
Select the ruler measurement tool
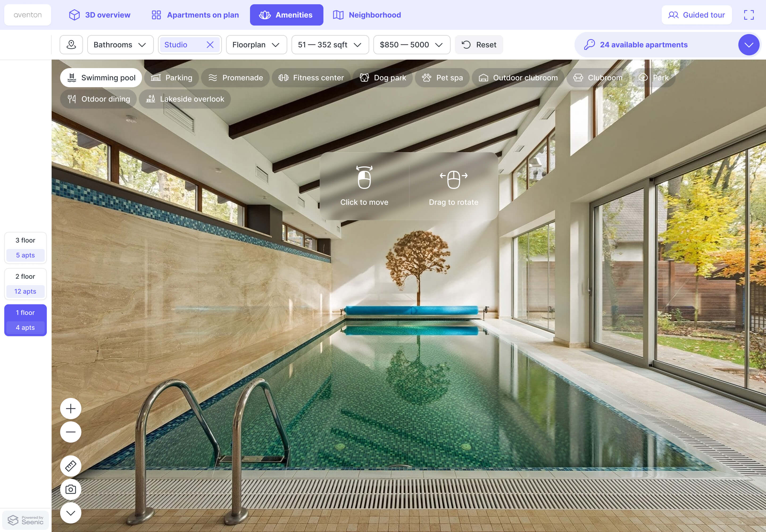[71, 466]
